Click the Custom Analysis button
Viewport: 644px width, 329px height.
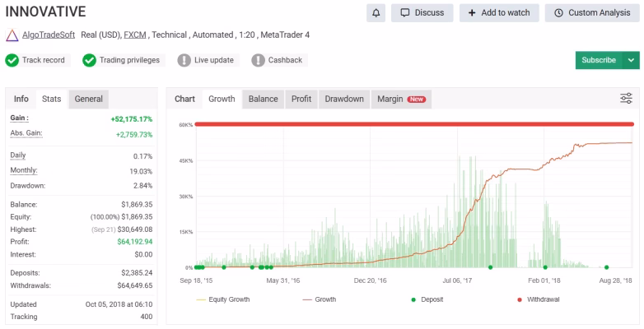pyautogui.click(x=592, y=13)
